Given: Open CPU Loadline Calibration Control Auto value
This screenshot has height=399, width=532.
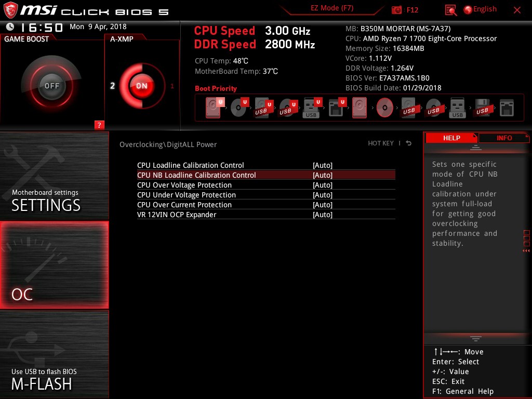Looking at the screenshot, I should tap(322, 165).
